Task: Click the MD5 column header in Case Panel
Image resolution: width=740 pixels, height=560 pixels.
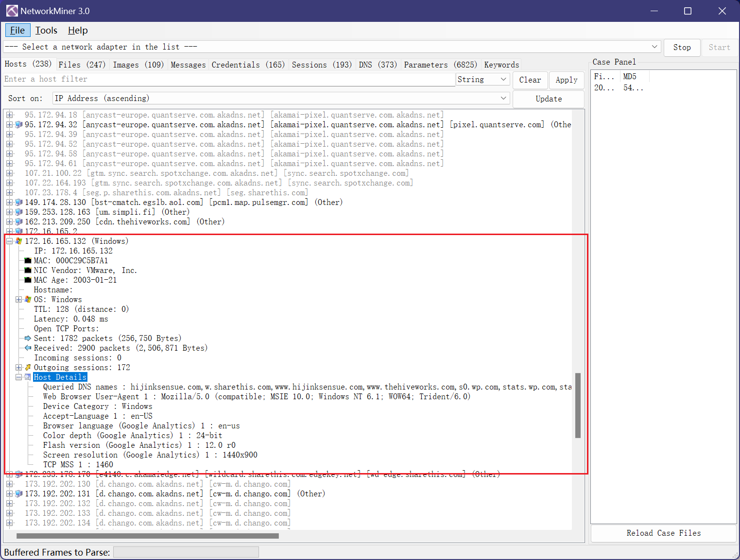Action: (635, 76)
